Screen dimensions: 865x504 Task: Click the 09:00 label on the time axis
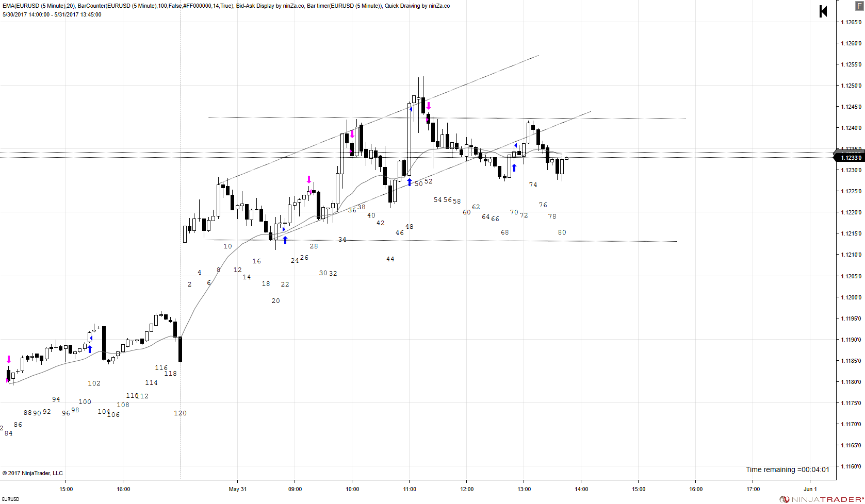295,489
